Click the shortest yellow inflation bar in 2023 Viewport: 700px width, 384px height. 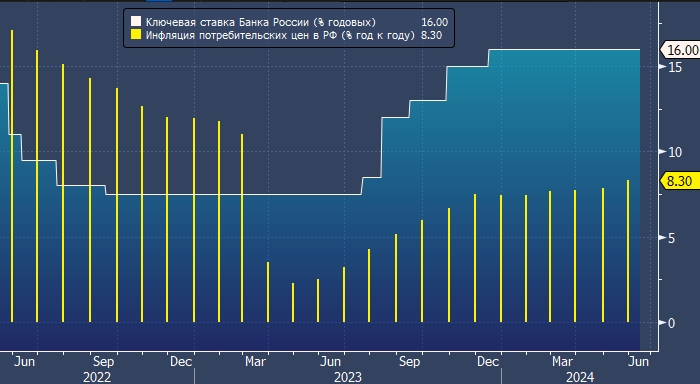(x=293, y=302)
